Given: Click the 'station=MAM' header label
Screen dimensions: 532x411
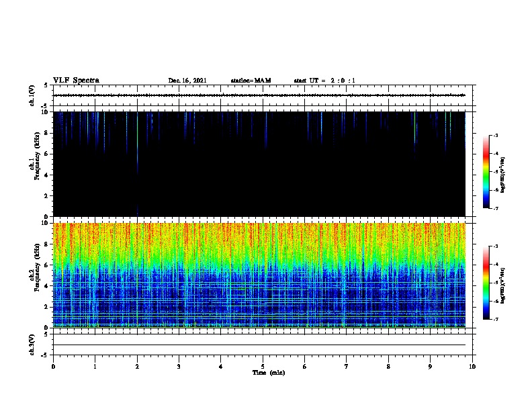Looking at the screenshot, I should (x=251, y=81).
